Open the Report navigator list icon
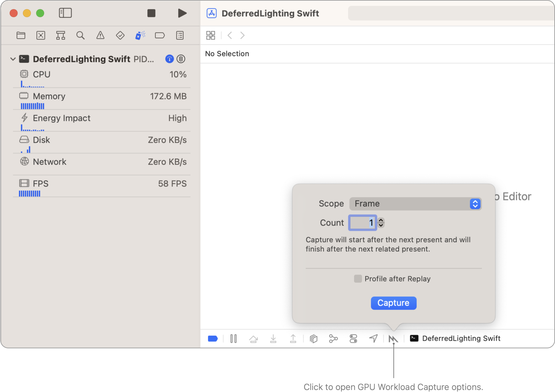555x392 pixels. click(x=180, y=35)
